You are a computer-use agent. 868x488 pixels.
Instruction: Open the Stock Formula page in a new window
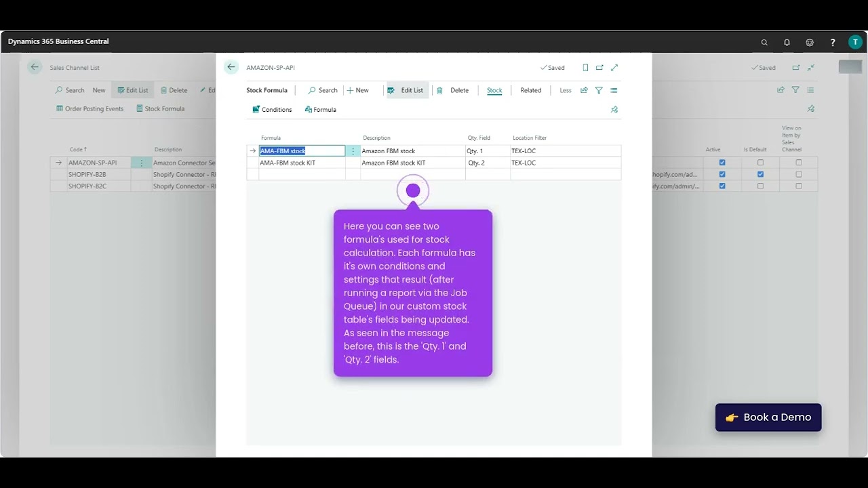click(599, 68)
